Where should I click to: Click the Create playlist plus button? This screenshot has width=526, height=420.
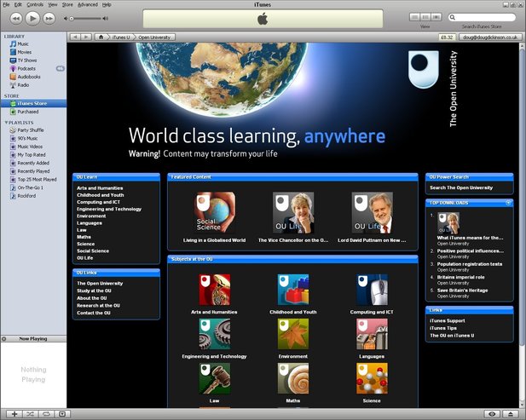(x=14, y=414)
